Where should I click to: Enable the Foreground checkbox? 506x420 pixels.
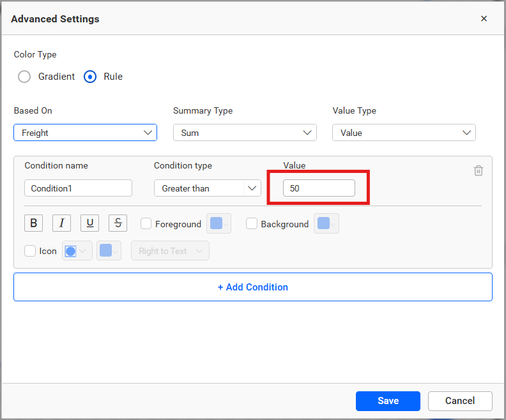[146, 224]
